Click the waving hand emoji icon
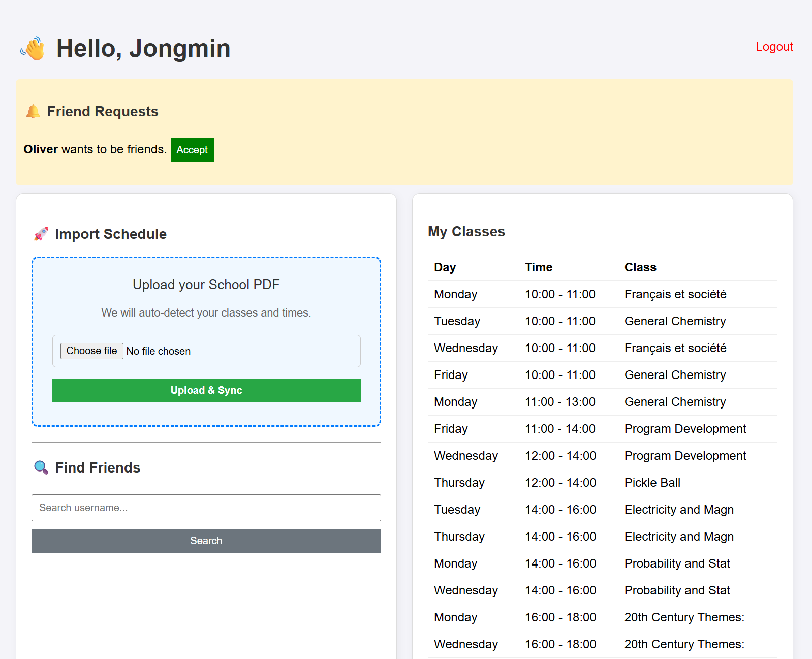The image size is (812, 659). pyautogui.click(x=33, y=49)
